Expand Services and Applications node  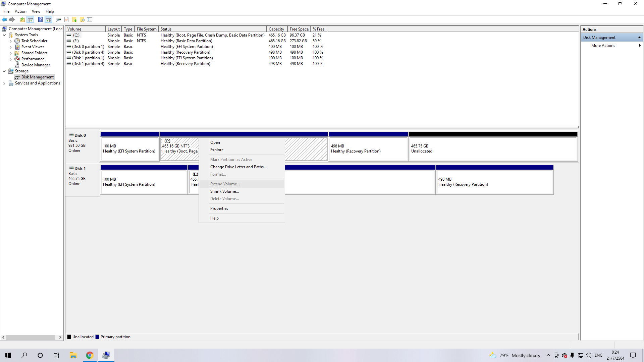(4, 83)
